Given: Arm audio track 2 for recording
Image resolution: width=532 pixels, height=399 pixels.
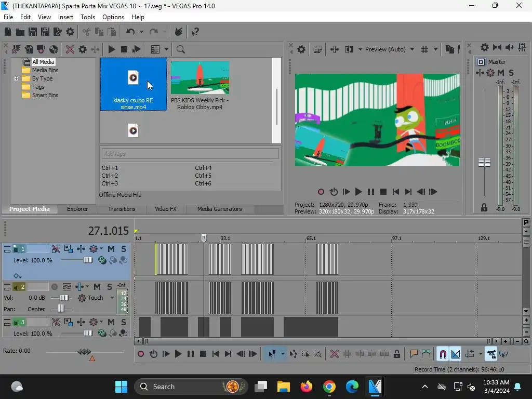Looking at the screenshot, I should click(54, 287).
